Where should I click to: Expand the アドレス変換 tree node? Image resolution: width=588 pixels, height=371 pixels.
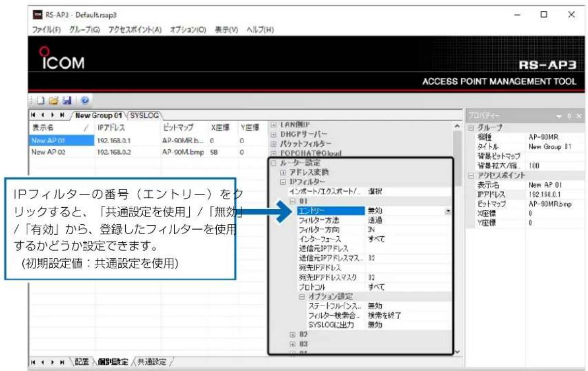283,173
